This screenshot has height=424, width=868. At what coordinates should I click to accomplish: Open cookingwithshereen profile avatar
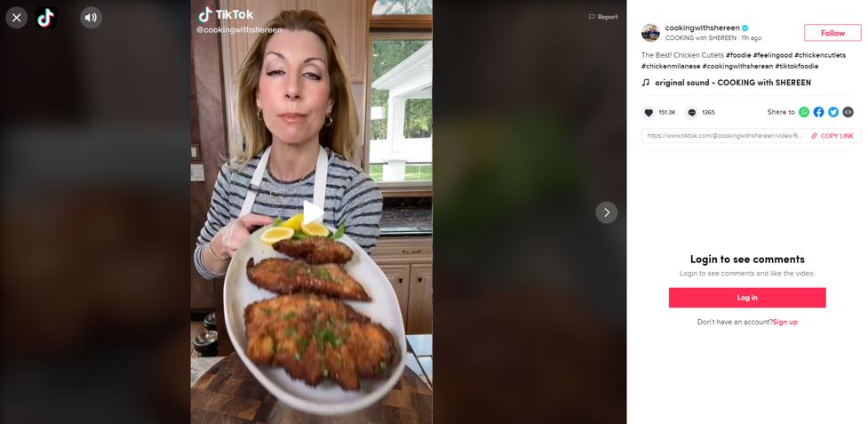650,33
